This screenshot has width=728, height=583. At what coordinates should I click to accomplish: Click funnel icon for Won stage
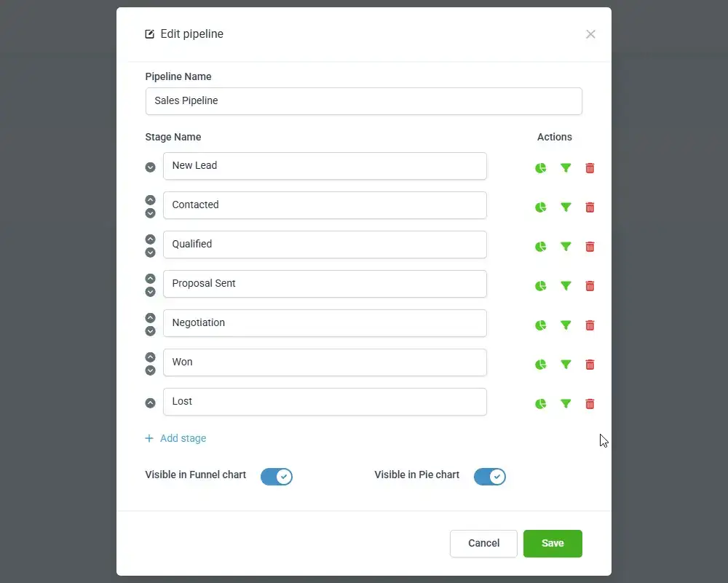(566, 365)
